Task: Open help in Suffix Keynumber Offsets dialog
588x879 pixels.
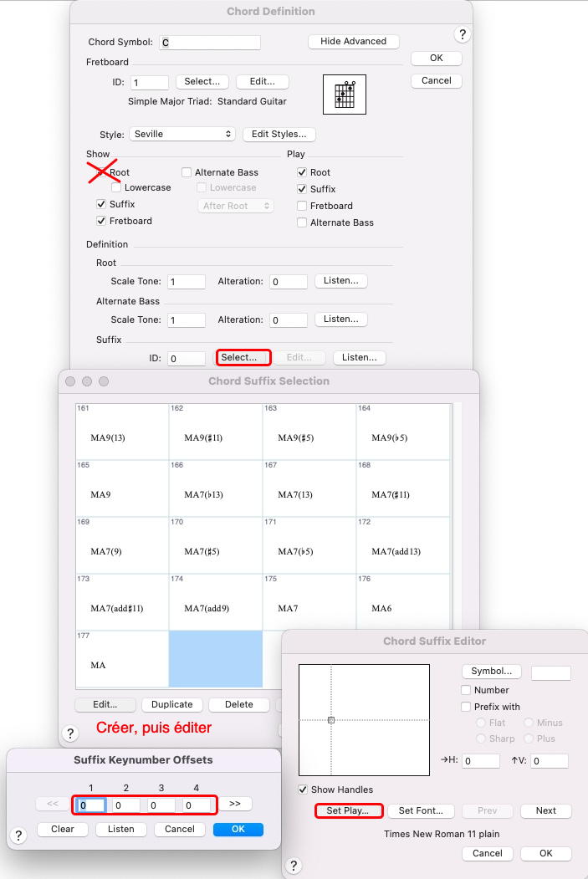Action: pos(20,836)
